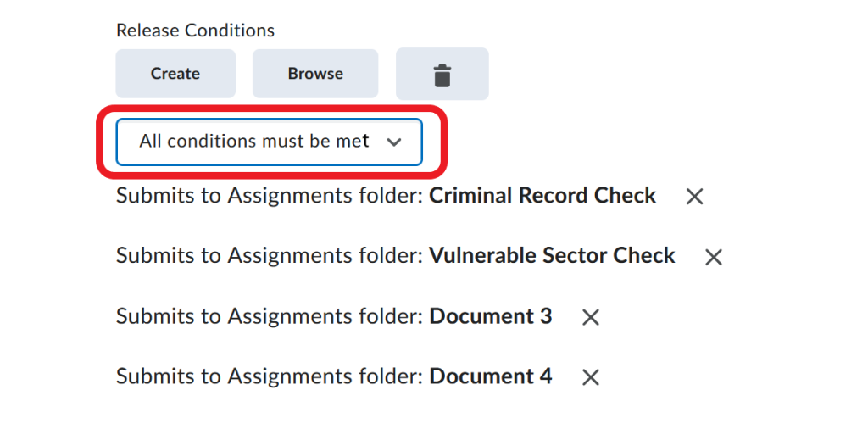This screenshot has height=429, width=868.
Task: Click the chevron arrow in conditions dropdown
Action: [393, 142]
